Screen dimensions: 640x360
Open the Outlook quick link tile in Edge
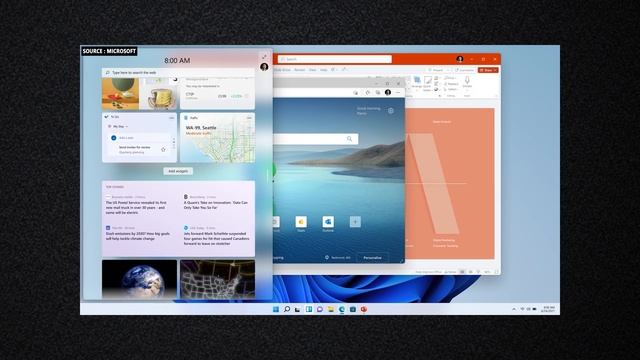[x=328, y=222]
